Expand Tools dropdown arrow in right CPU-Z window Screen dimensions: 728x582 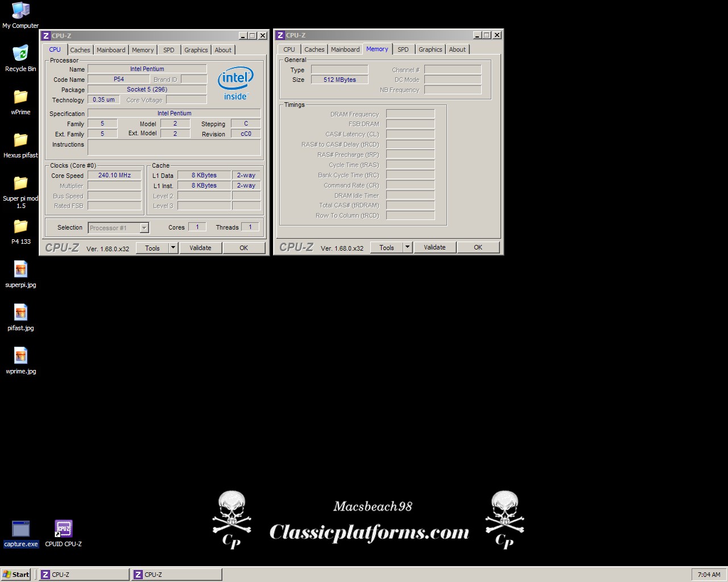[x=407, y=247]
